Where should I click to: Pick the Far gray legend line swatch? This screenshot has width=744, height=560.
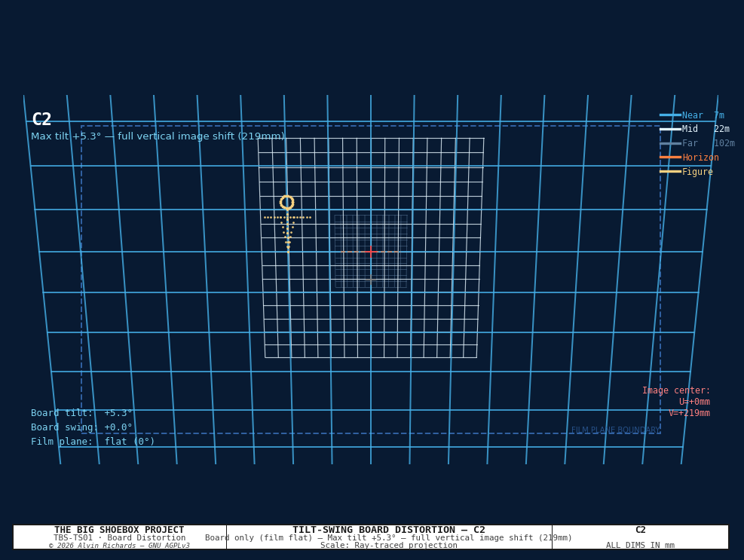pos(670,143)
